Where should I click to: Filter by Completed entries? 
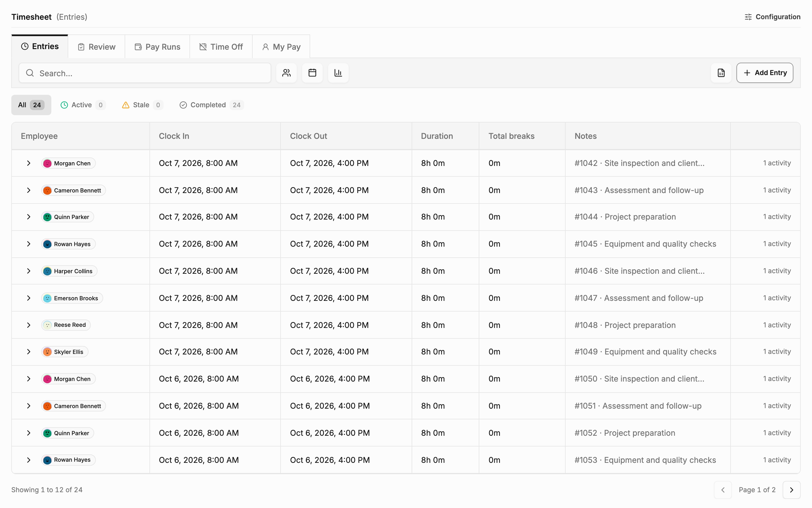pos(211,105)
